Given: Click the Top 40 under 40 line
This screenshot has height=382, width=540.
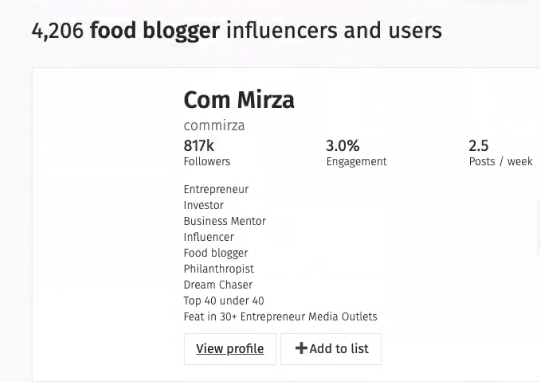Looking at the screenshot, I should coord(224,301).
